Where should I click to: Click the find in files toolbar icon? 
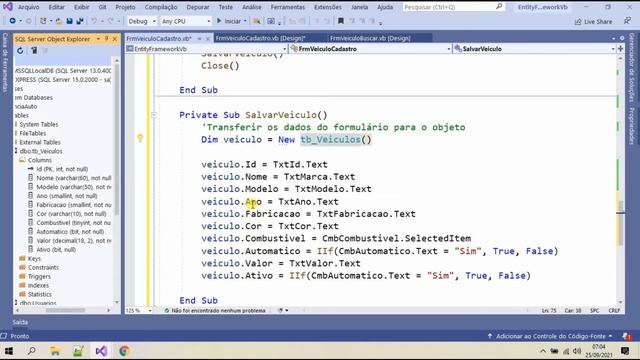click(257, 21)
